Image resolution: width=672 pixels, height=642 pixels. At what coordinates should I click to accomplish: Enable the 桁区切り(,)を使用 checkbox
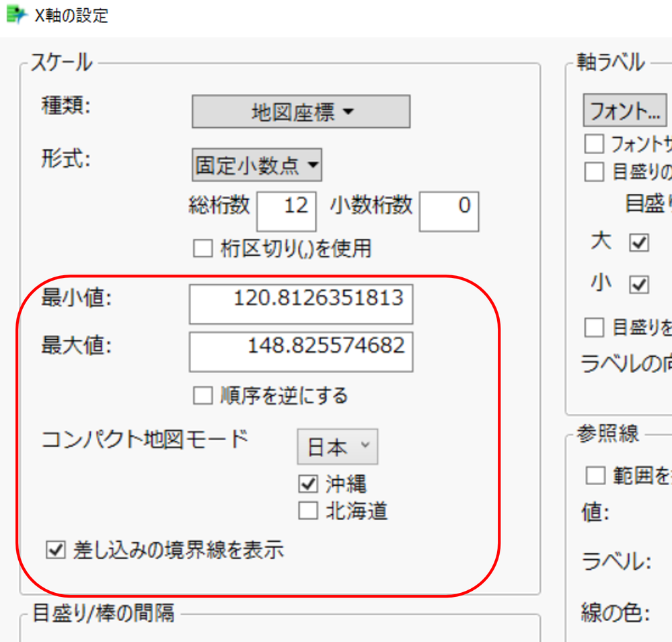[x=202, y=248]
